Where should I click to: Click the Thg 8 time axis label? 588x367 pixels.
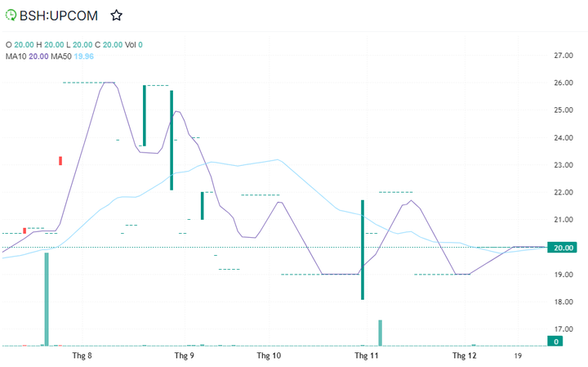(82, 356)
